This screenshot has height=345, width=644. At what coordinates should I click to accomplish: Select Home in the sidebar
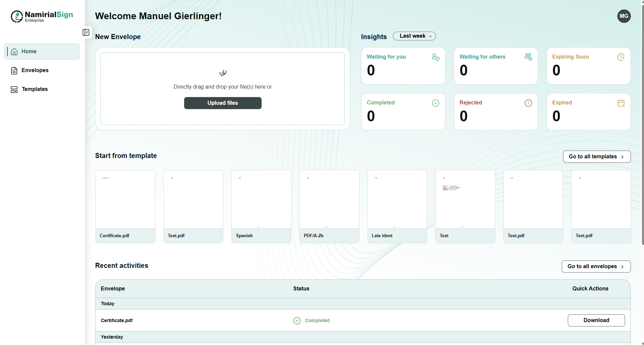[x=29, y=52]
